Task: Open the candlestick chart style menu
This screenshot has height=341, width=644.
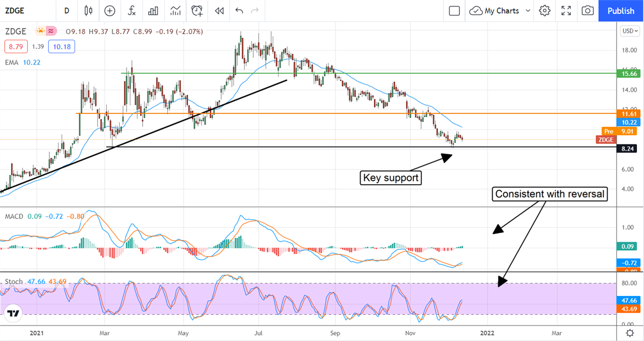Action: pyautogui.click(x=89, y=11)
